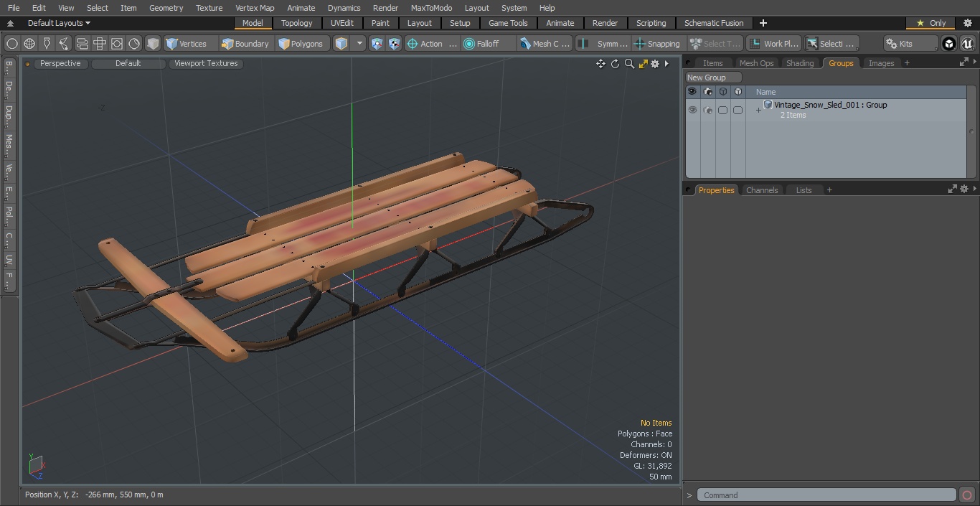Screen dimensions: 980x506
Task: Open the Viewport Textures dropdown
Action: coord(206,63)
